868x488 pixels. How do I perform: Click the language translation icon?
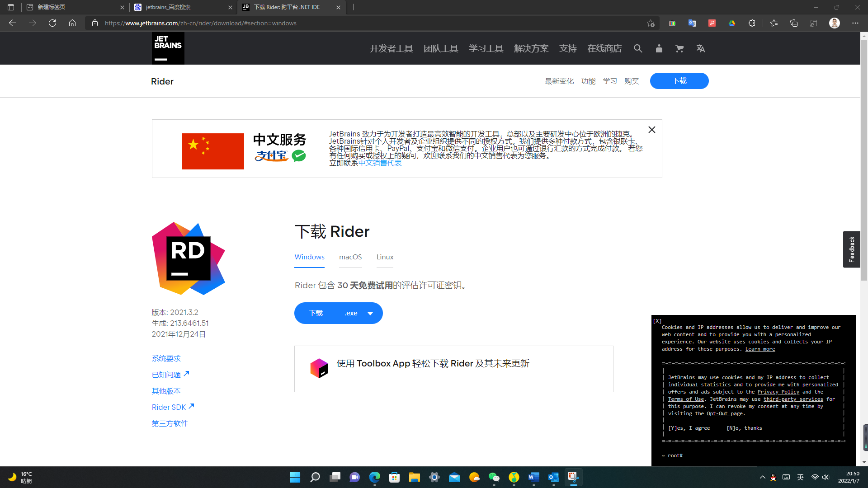point(700,48)
